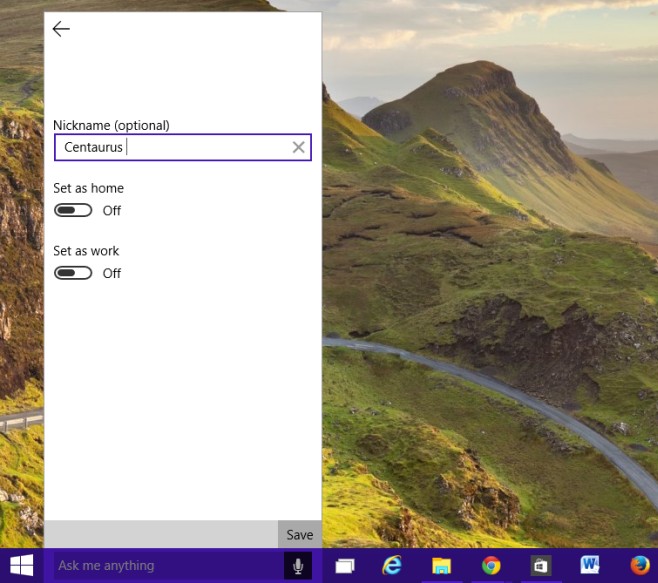Open Task View from the taskbar

pos(346,566)
